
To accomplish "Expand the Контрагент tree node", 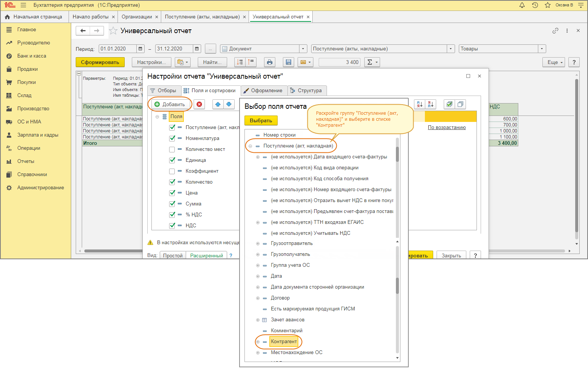I will point(258,342).
